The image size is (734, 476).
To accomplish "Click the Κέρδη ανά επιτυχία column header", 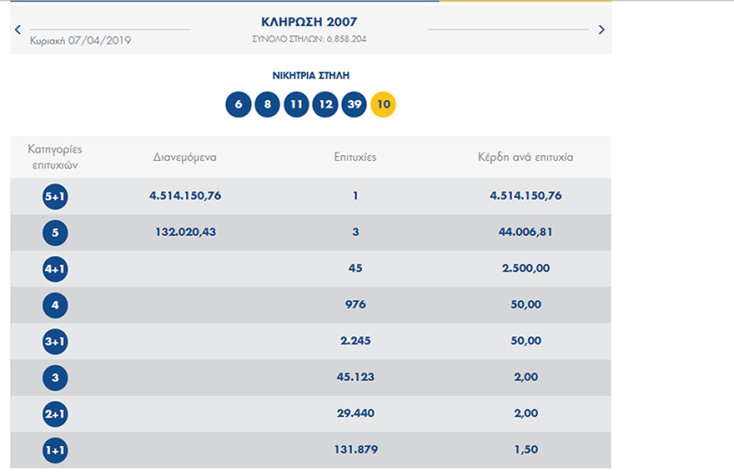I will tap(526, 158).
